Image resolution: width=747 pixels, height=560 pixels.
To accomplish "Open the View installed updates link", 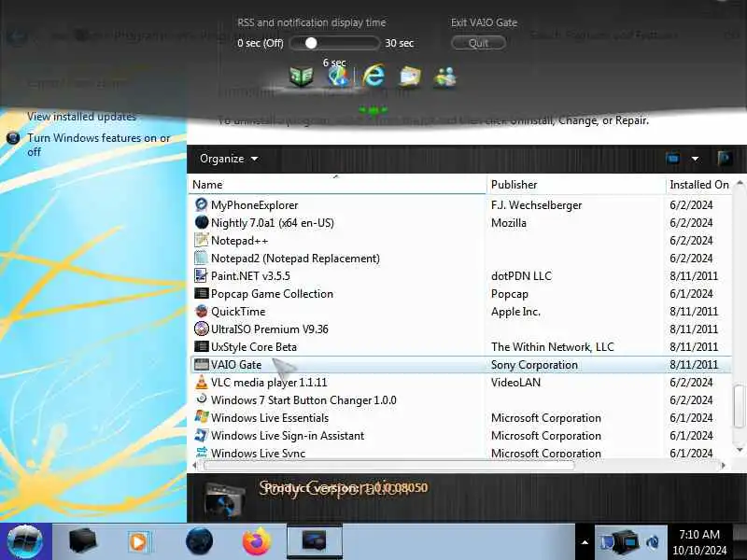I will 81,116.
